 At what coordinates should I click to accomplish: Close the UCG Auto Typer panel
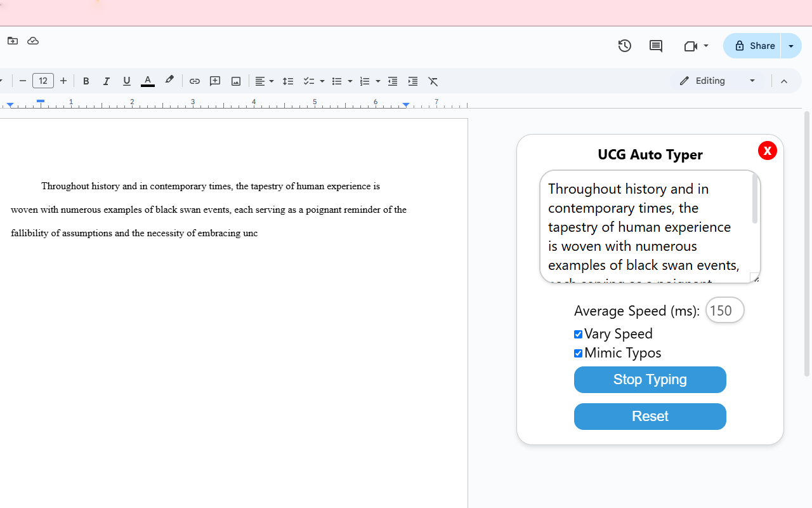click(767, 150)
